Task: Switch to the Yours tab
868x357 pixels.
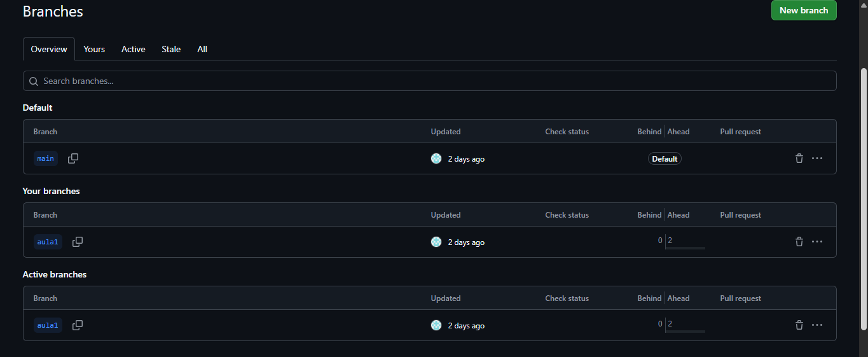Action: [x=94, y=49]
